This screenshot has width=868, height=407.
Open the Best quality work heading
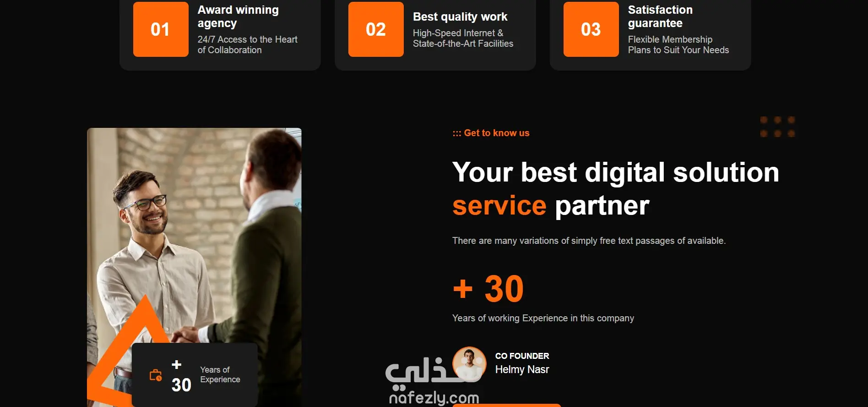pos(460,17)
